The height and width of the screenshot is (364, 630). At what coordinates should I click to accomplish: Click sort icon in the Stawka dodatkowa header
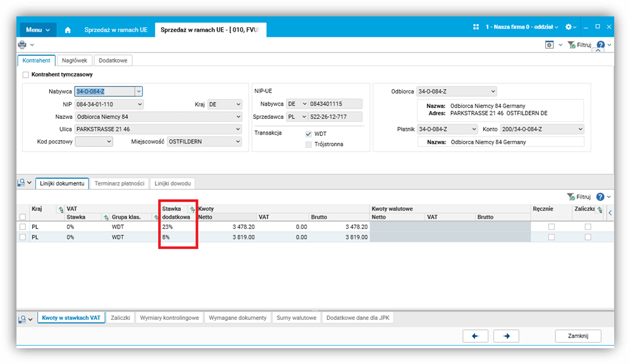point(192,209)
